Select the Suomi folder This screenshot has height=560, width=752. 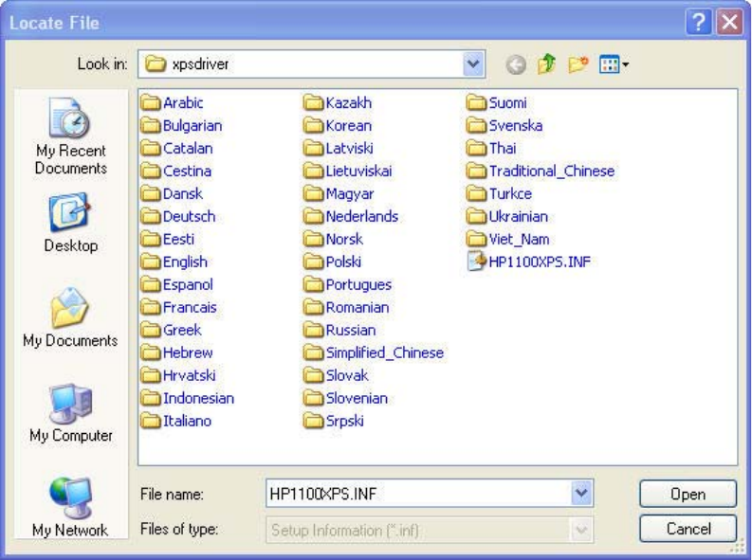497,102
